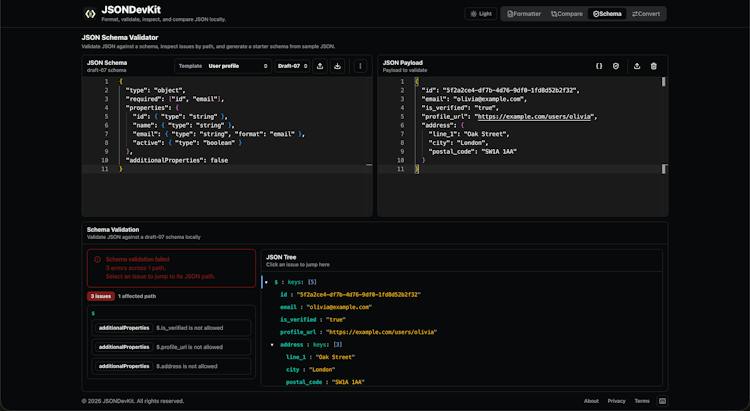Screen dimensions: 750x411
Task: Open the Draft-07 version dropdown
Action: click(x=293, y=66)
